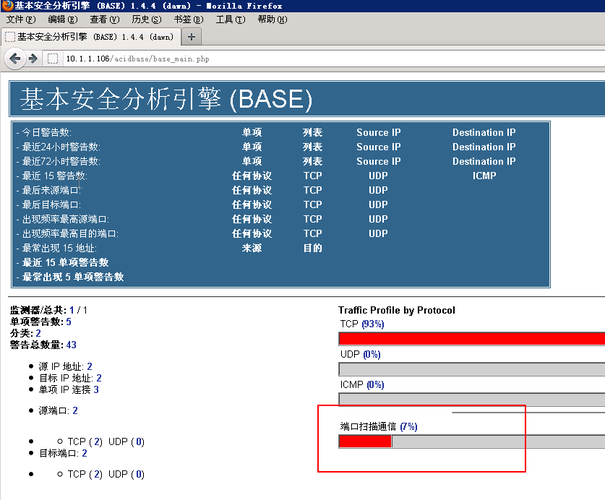This screenshot has height=500, width=605.
Task: Click 任何协议 for 最后目标端口
Action: tap(252, 204)
